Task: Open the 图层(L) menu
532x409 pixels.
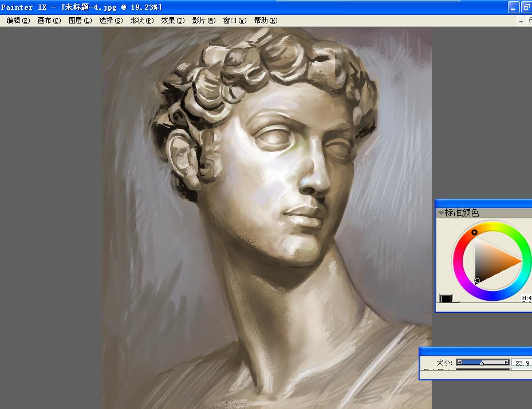Action: [x=80, y=21]
